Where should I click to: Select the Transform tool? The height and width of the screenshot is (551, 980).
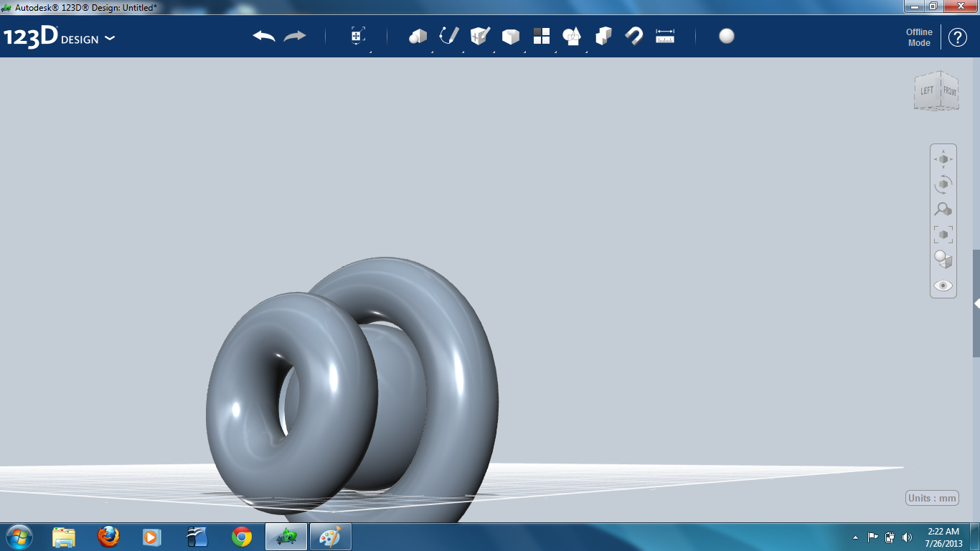[357, 37]
